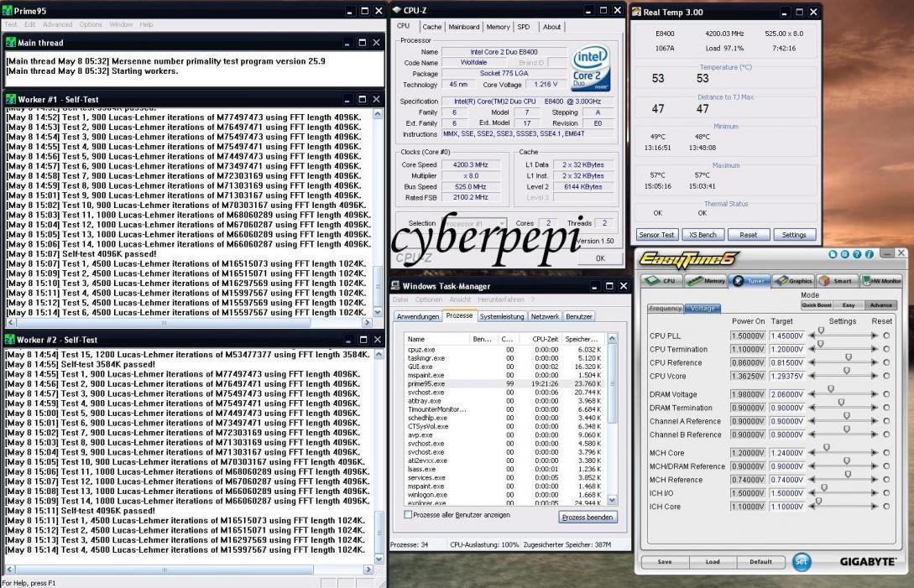Select the Tuner tab in EasyTune6

(x=750, y=281)
